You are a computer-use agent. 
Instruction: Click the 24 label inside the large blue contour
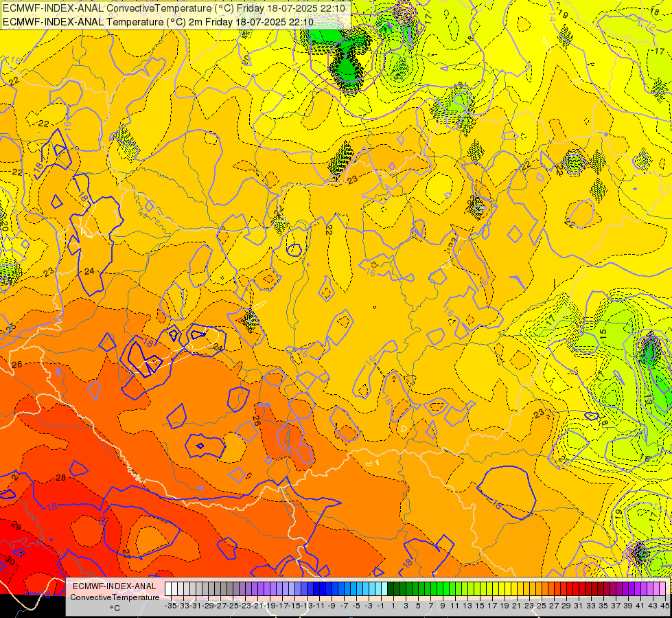pos(89,271)
